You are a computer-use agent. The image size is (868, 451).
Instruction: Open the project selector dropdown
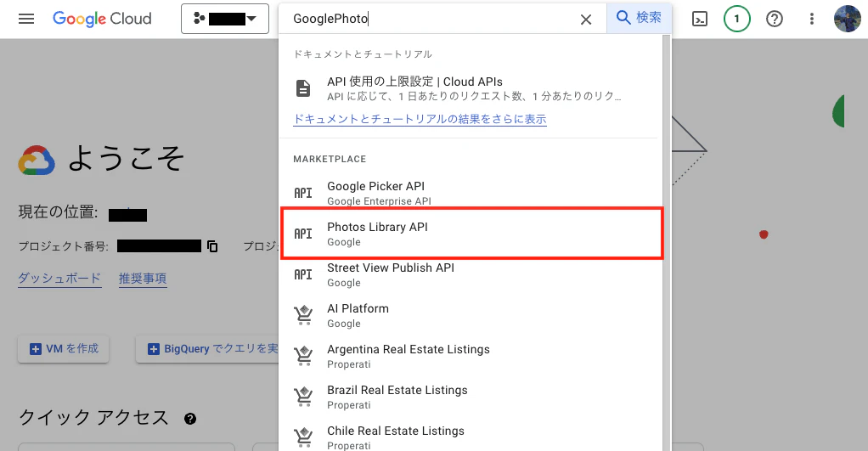click(x=225, y=19)
